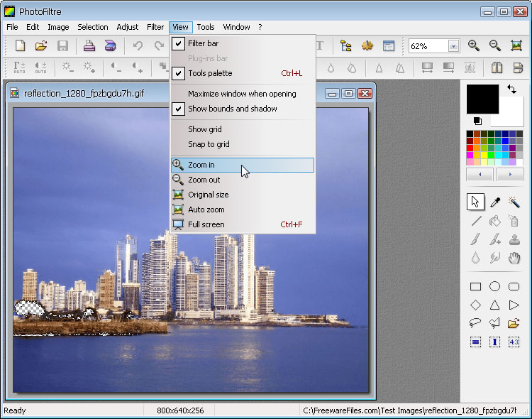Click the New document icon

point(20,45)
